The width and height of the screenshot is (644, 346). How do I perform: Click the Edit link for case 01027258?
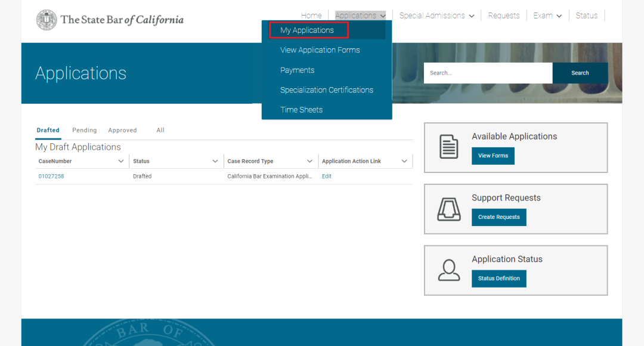[327, 177]
